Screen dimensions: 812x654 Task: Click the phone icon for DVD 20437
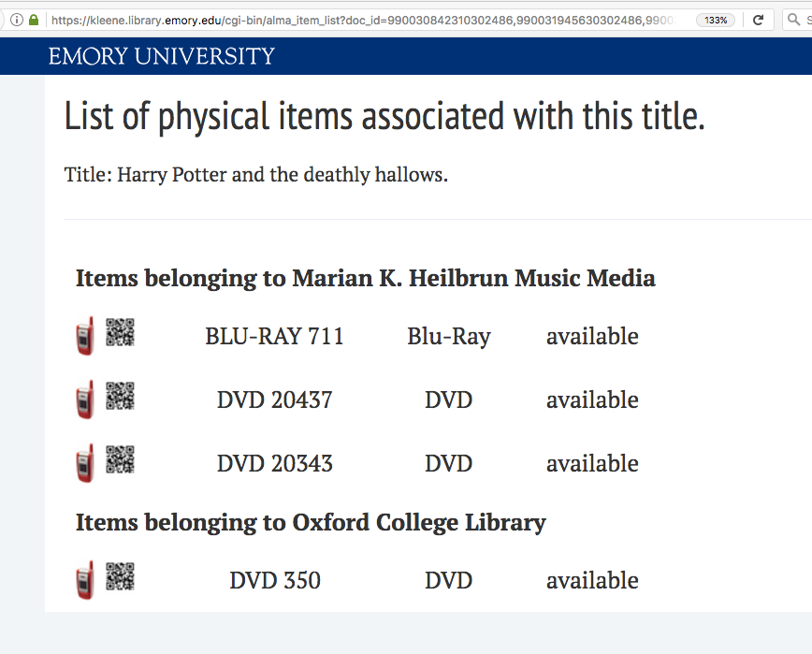tap(85, 400)
